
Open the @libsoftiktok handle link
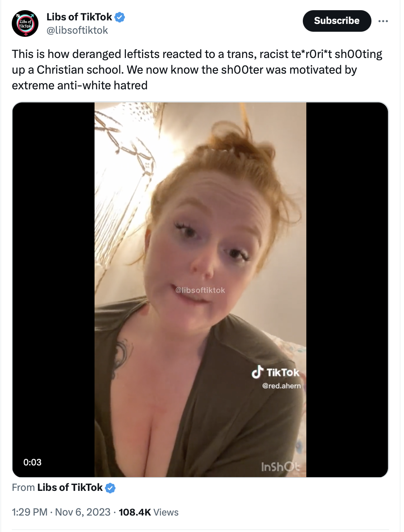(77, 31)
